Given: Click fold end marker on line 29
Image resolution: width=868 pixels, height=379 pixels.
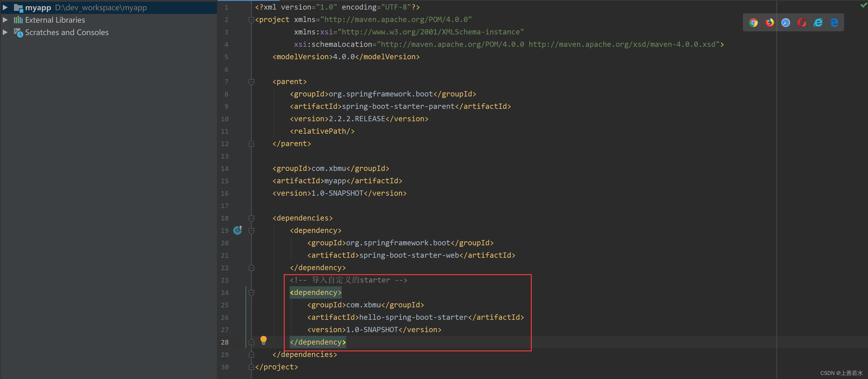Looking at the screenshot, I should [x=251, y=354].
